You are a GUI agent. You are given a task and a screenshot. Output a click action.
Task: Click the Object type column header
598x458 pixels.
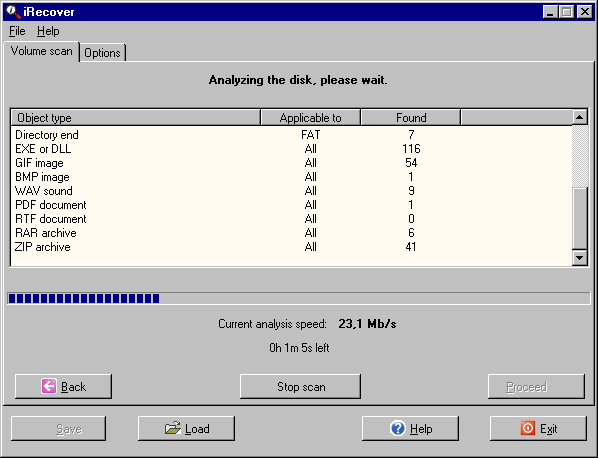tap(136, 117)
